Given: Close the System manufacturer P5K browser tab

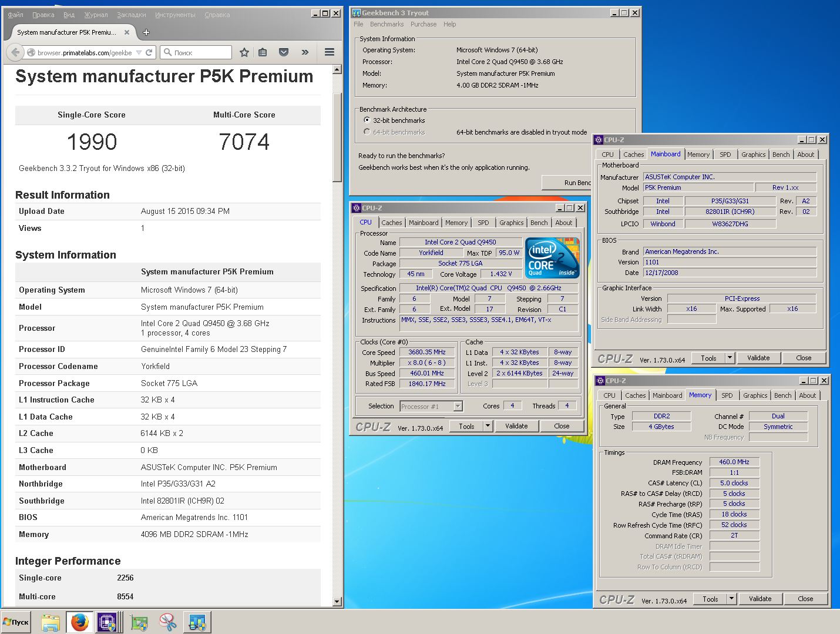Looking at the screenshot, I should click(127, 32).
